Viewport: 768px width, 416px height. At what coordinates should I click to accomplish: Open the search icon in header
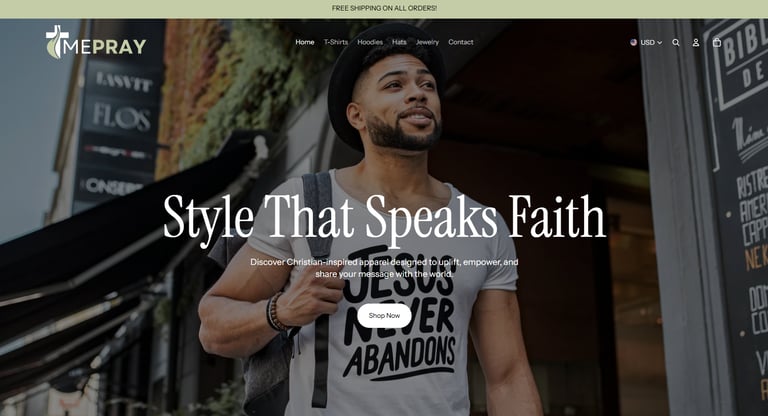(x=675, y=43)
